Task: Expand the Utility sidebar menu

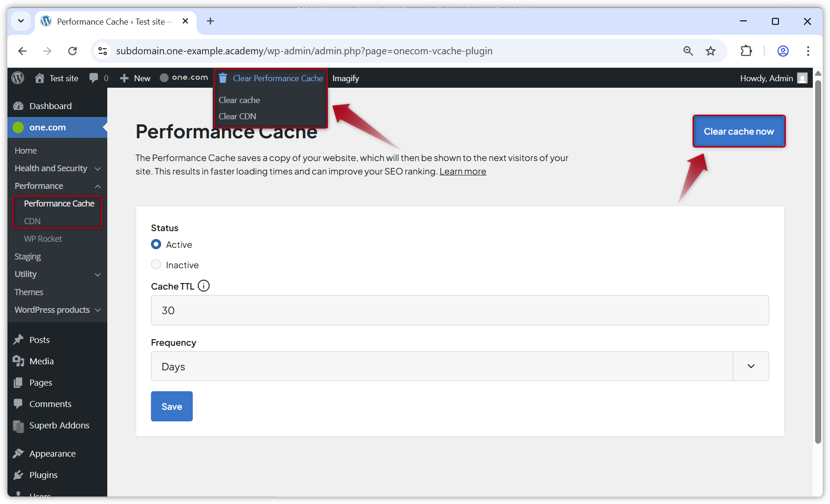Action: 26,274
